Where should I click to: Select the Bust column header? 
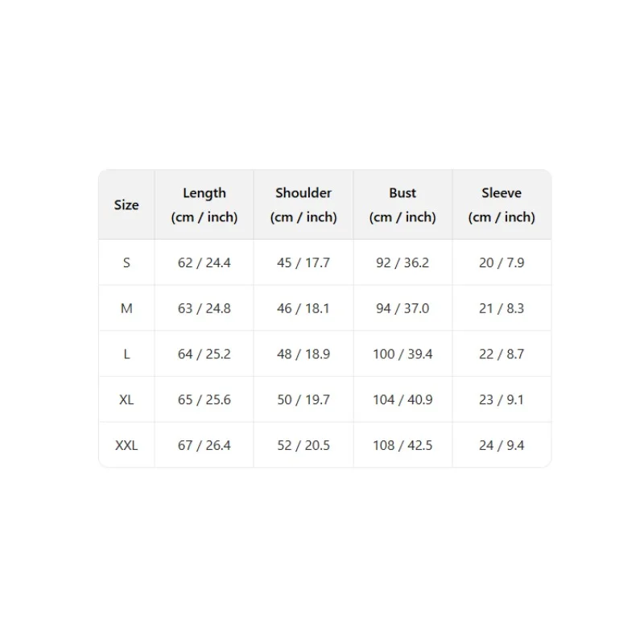tap(402, 204)
